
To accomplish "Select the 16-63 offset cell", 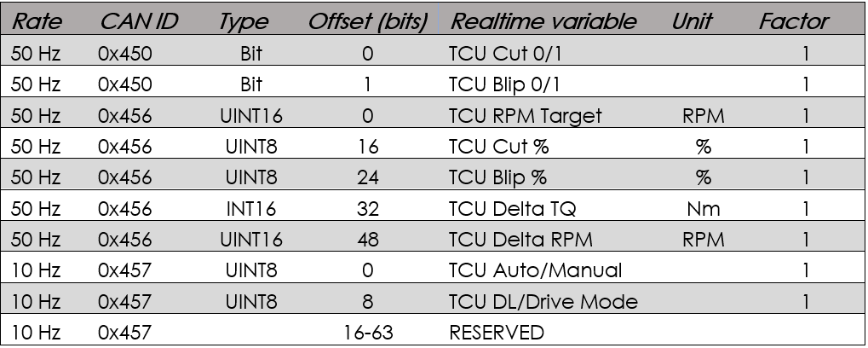I will point(368,333).
